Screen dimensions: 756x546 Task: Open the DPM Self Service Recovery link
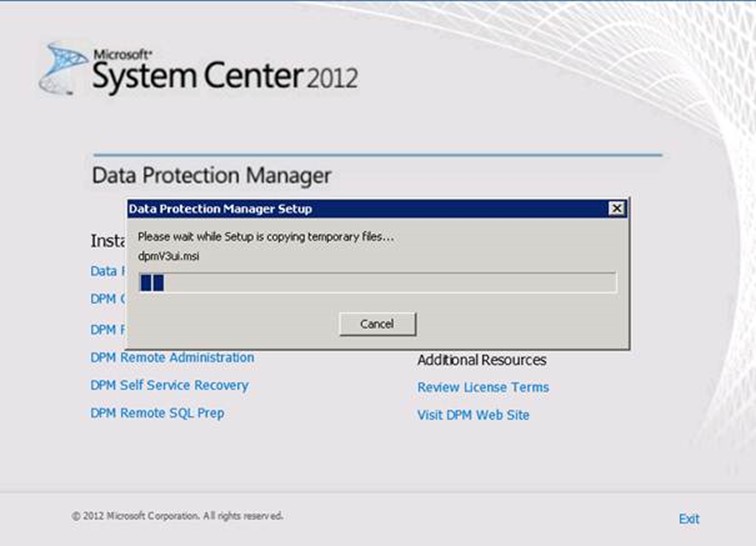pyautogui.click(x=169, y=385)
